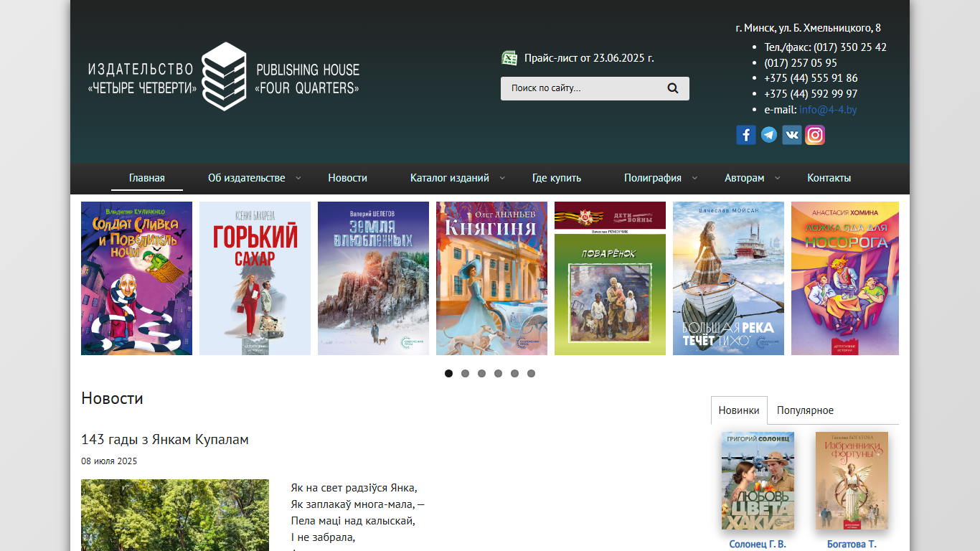Viewport: 980px width, 551px height.
Task: Click the phone number +375 (44) 555 91 86
Action: tap(811, 78)
